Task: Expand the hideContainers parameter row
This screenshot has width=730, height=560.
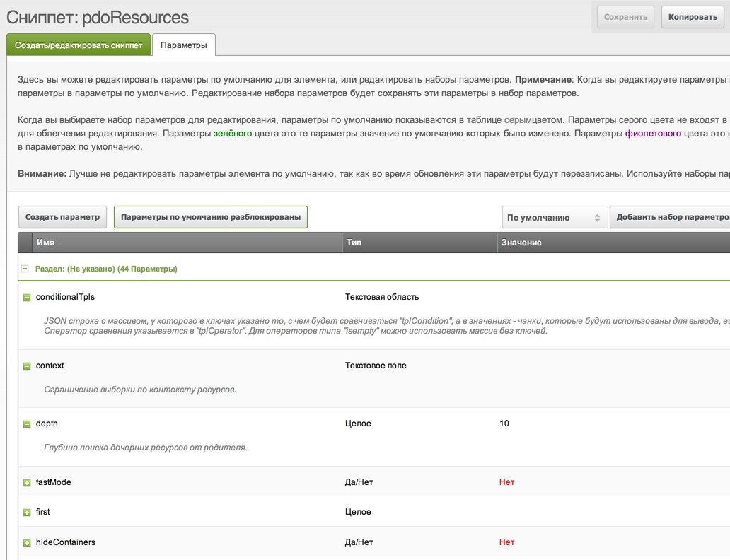Action: tap(27, 543)
